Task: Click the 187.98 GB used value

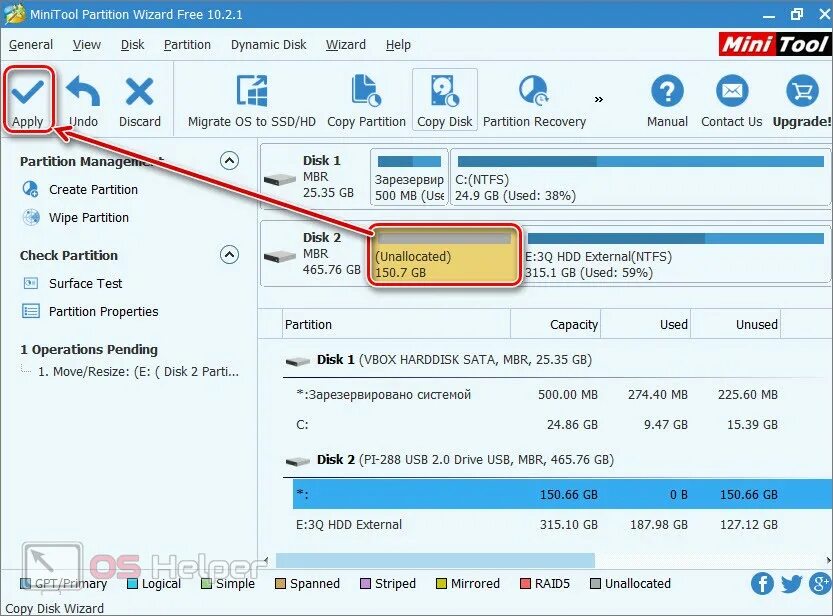Action: click(x=659, y=525)
